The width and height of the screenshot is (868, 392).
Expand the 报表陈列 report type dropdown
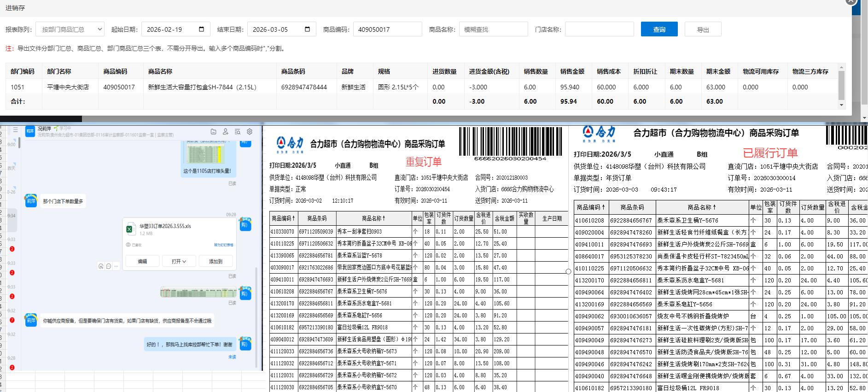[x=70, y=29]
